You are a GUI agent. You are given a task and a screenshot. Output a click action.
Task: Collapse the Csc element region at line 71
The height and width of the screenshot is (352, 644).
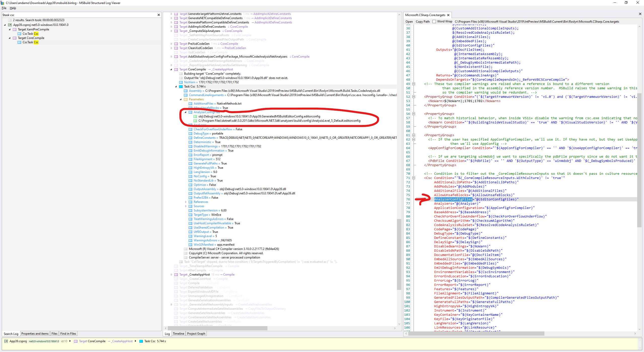(x=414, y=178)
